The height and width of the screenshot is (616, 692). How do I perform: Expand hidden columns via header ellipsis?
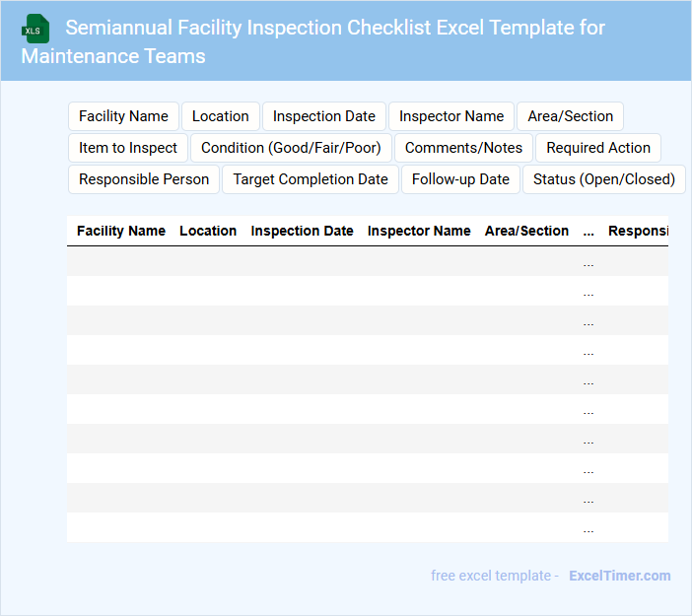click(x=588, y=232)
